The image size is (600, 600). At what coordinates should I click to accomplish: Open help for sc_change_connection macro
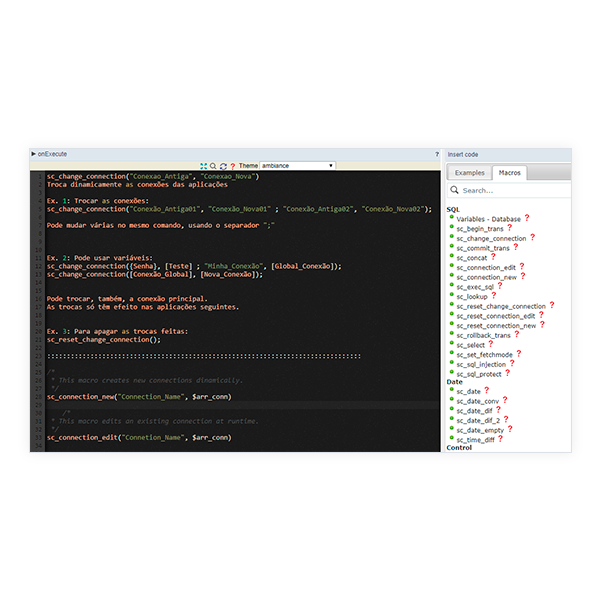pos(533,238)
